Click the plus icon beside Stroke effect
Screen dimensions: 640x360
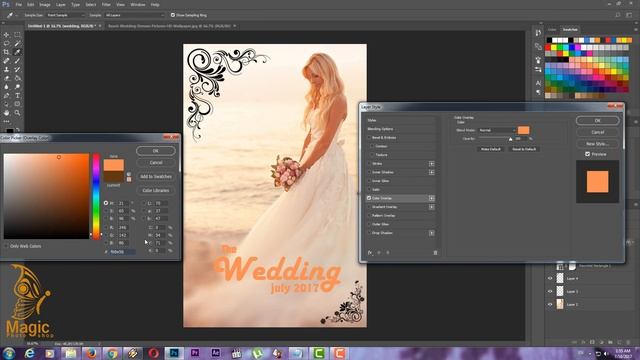[431, 164]
